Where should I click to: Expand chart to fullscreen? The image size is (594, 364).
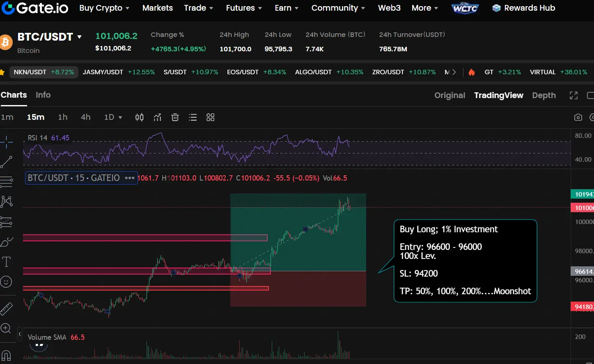pyautogui.click(x=573, y=95)
